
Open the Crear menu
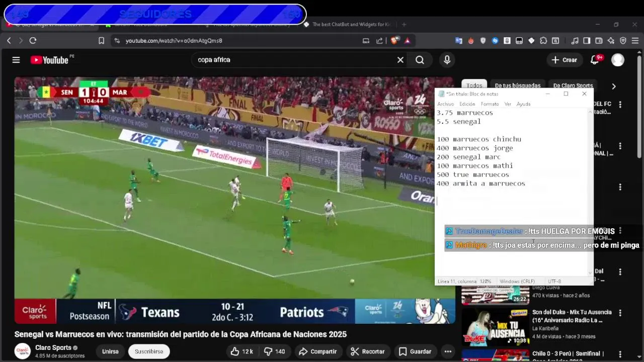point(565,60)
